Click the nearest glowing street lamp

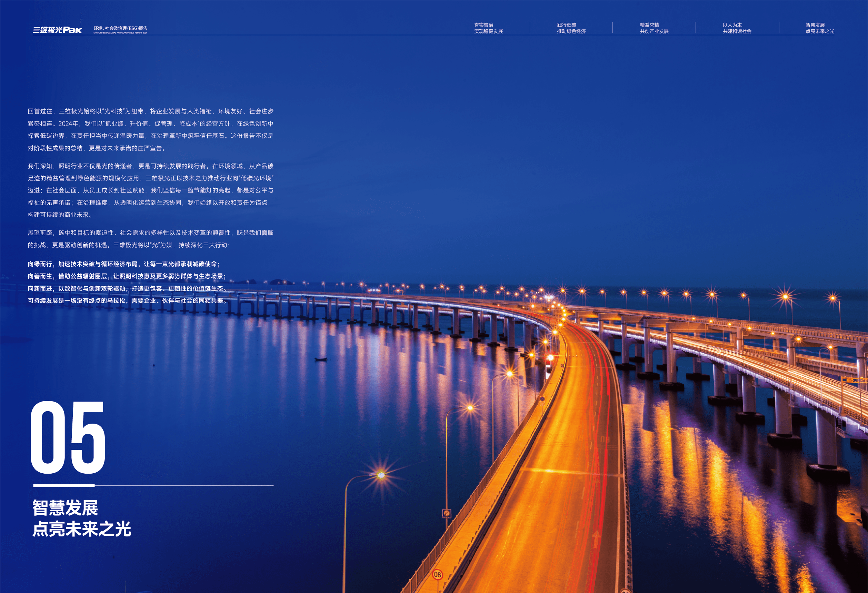coord(381,475)
